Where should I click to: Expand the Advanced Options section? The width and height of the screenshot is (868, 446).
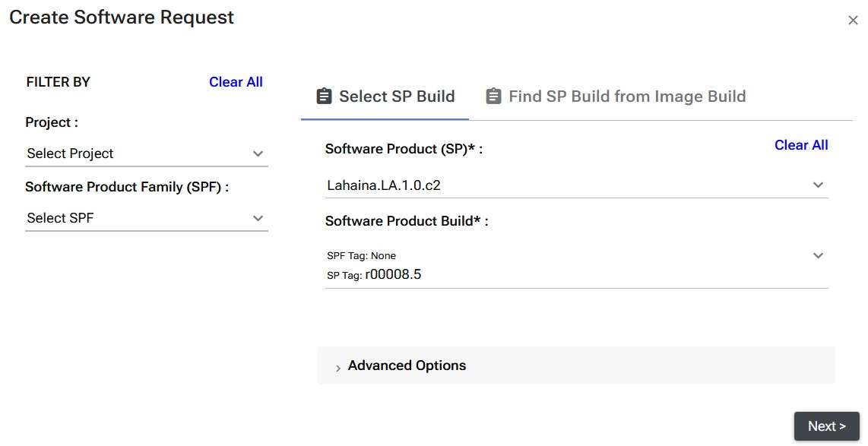[x=407, y=365]
